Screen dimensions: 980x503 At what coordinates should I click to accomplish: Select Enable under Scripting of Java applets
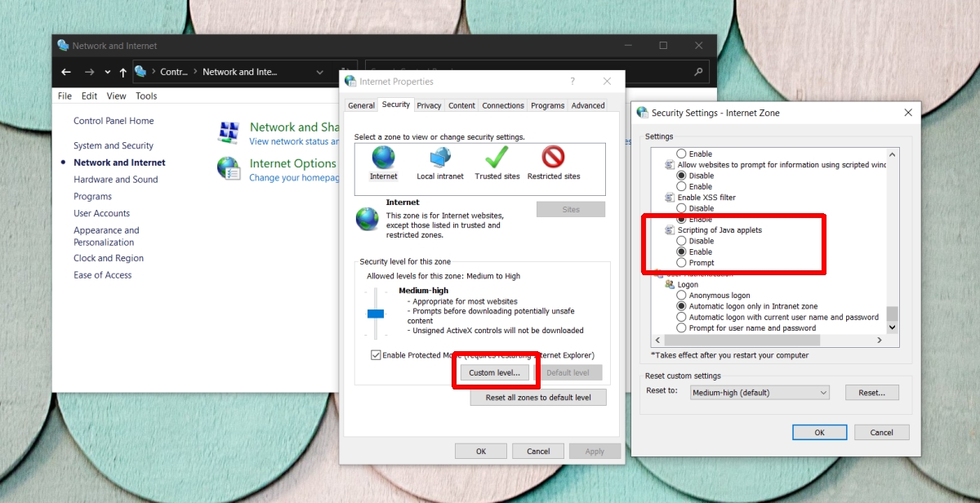point(681,252)
